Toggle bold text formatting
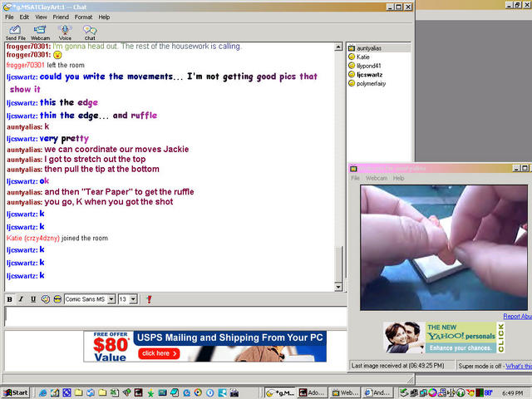 coord(9,299)
